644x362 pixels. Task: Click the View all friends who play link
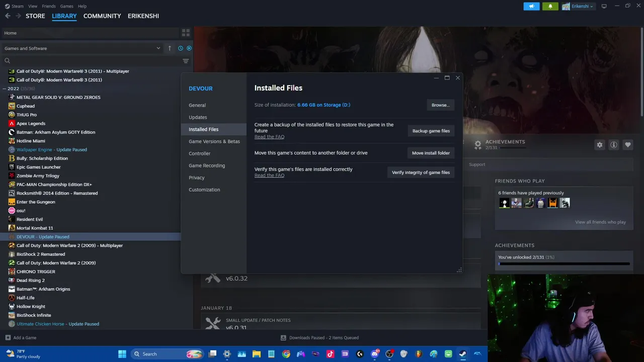(x=600, y=222)
